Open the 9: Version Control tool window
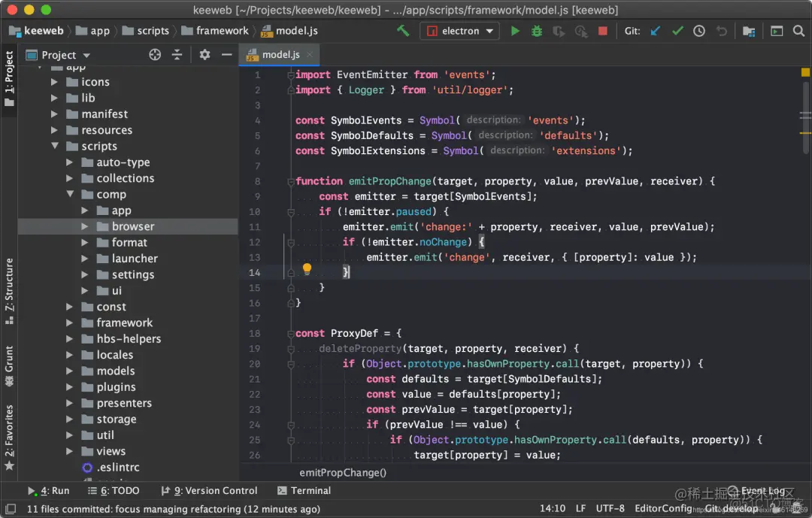This screenshot has height=518, width=812. click(209, 490)
